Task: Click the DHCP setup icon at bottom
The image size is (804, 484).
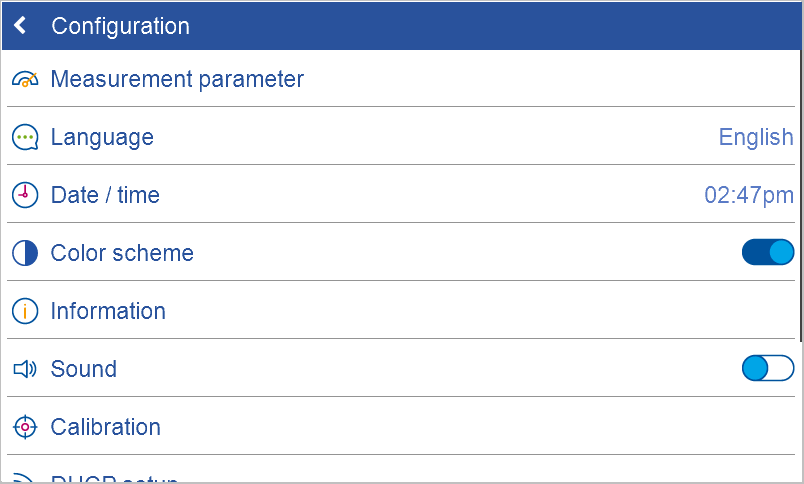Action: 25,479
